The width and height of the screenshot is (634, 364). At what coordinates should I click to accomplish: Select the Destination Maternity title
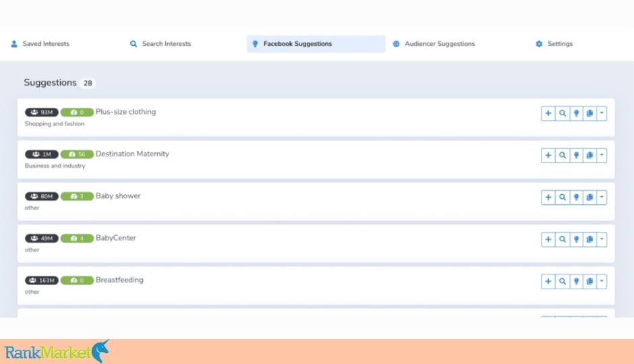click(x=132, y=154)
